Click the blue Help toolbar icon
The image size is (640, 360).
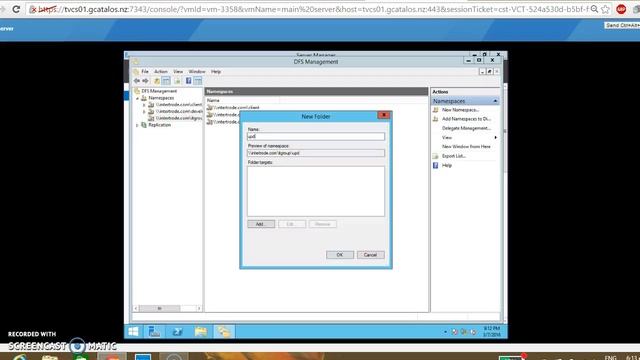(189, 81)
